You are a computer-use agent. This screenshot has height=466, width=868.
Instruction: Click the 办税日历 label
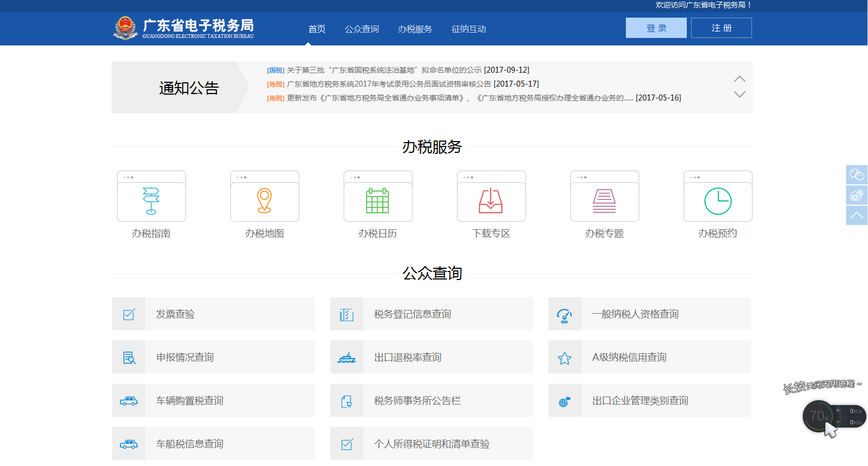pyautogui.click(x=378, y=234)
